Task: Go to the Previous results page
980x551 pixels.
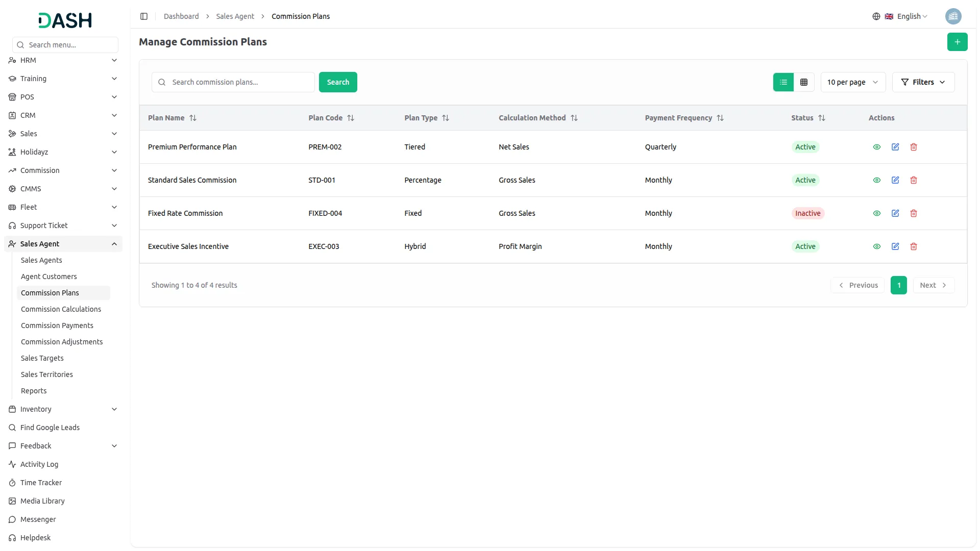Action: point(857,285)
